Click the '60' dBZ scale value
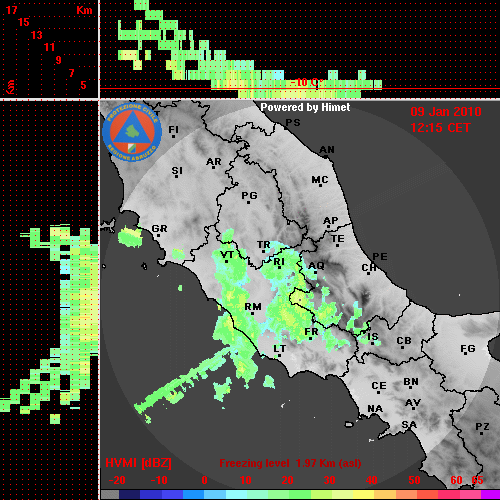 [456, 480]
